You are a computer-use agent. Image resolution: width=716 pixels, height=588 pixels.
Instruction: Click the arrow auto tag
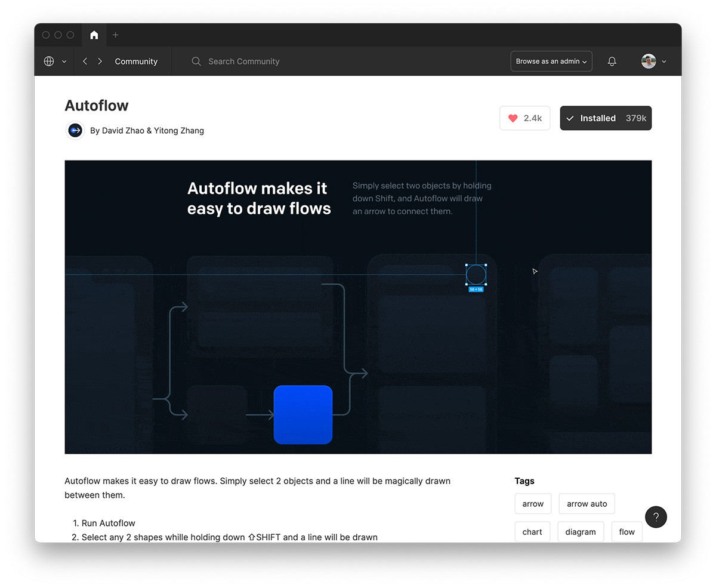(587, 504)
